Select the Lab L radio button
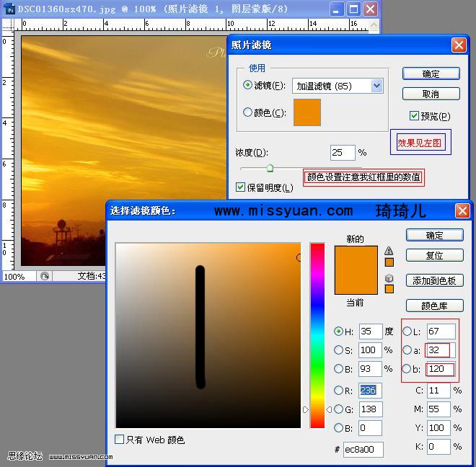The width and height of the screenshot is (476, 467). click(x=407, y=331)
